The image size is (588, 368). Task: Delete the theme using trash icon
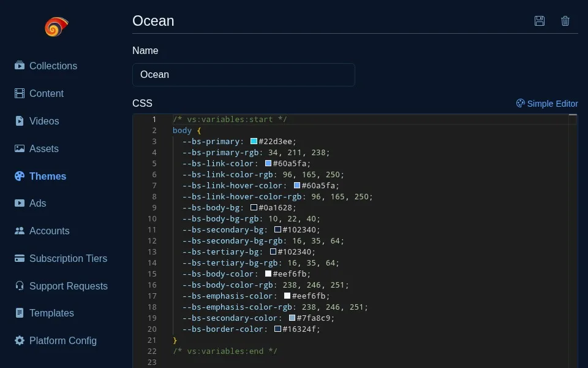click(565, 21)
